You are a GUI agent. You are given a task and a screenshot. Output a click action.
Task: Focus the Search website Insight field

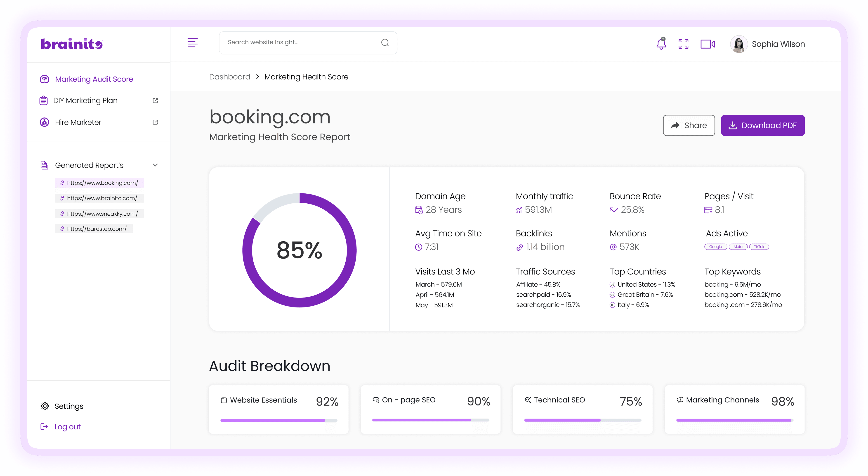pyautogui.click(x=308, y=43)
